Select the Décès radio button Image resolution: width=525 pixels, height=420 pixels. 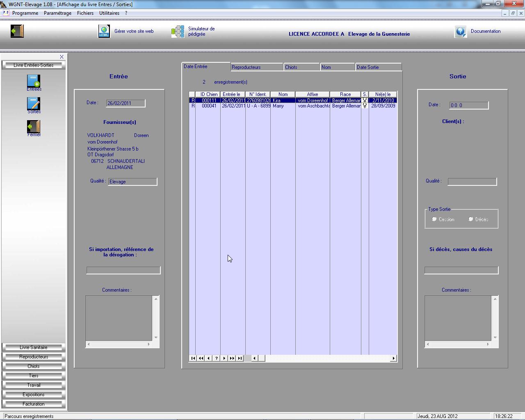coord(471,219)
